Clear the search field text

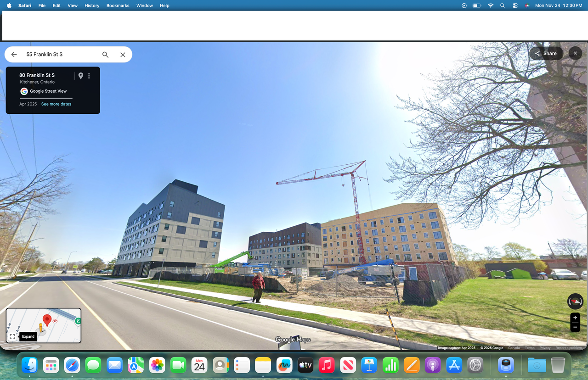pyautogui.click(x=123, y=55)
